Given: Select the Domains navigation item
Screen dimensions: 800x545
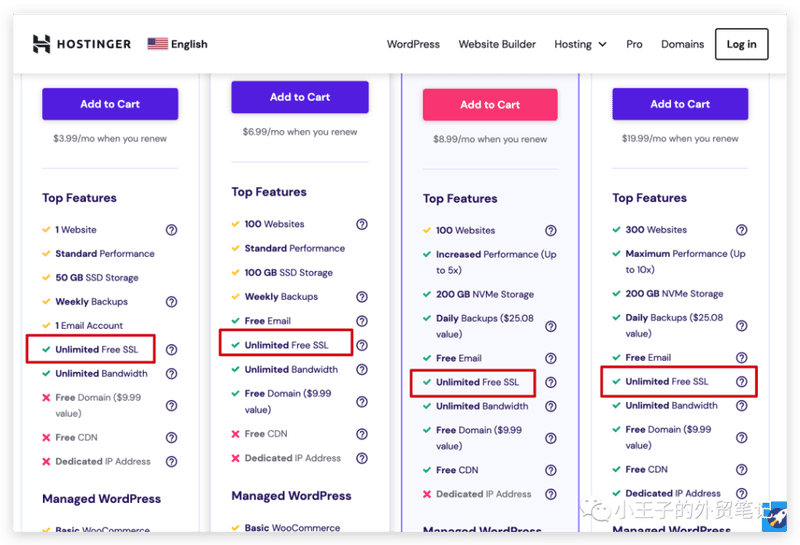Looking at the screenshot, I should click(x=682, y=44).
